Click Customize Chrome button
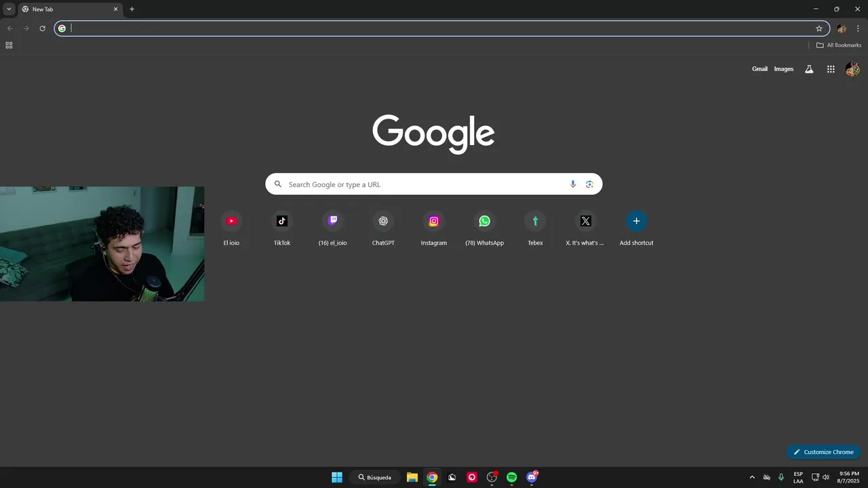This screenshot has height=488, width=868. pos(823,452)
